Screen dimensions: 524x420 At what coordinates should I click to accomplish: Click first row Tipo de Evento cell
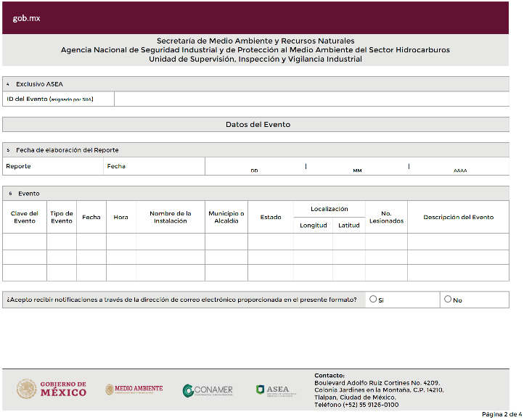[62, 242]
